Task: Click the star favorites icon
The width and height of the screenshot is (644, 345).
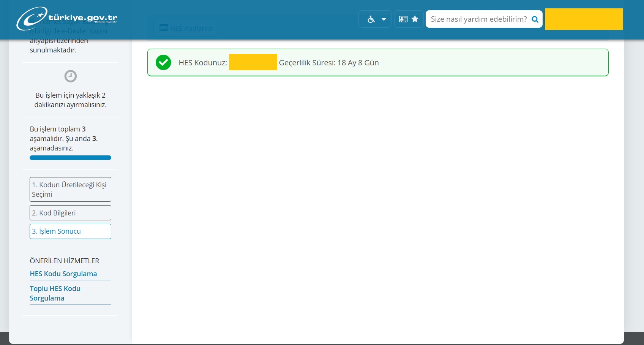Action: pos(415,19)
